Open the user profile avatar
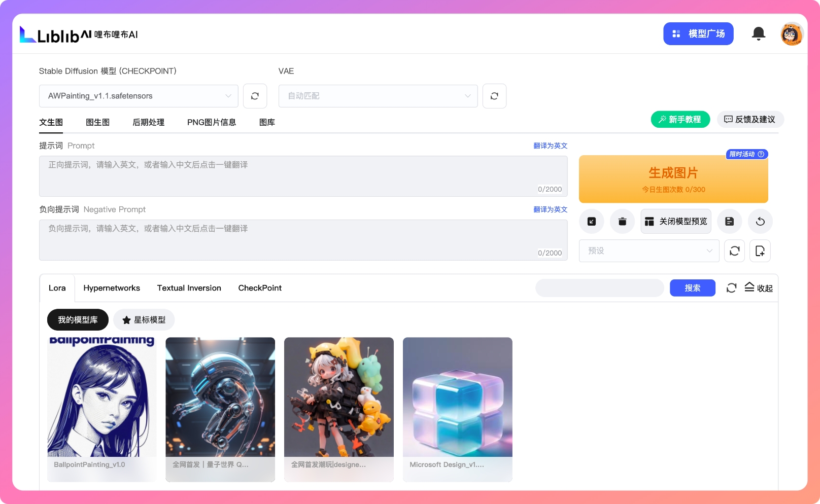 (x=791, y=34)
